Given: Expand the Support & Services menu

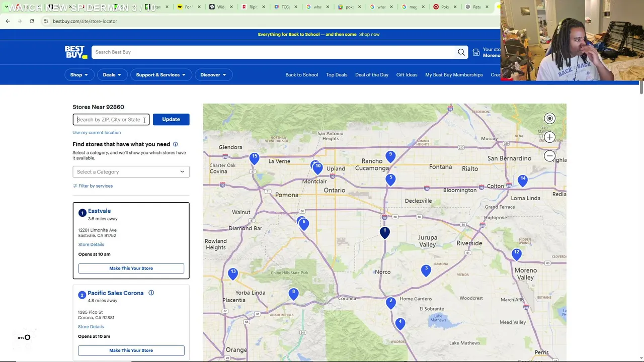Looking at the screenshot, I should click(x=160, y=75).
